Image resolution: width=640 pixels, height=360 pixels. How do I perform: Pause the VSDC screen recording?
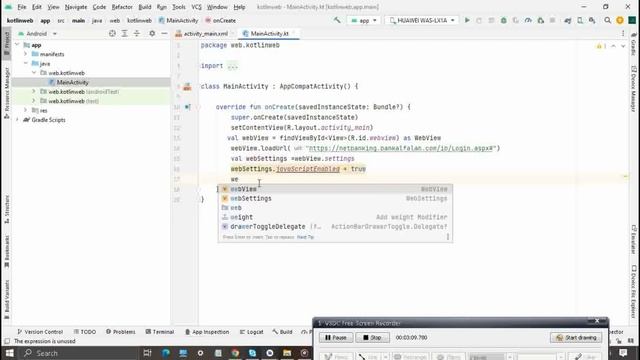[336, 338]
